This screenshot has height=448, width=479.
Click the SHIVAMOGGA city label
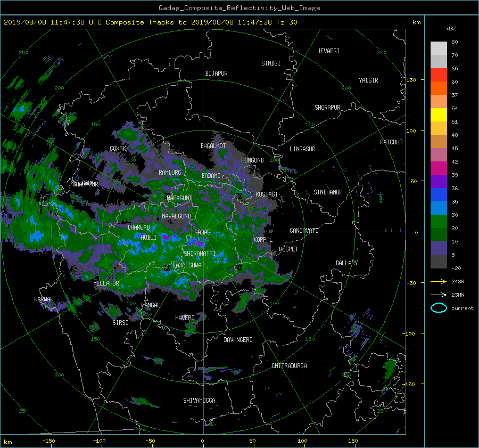click(199, 400)
